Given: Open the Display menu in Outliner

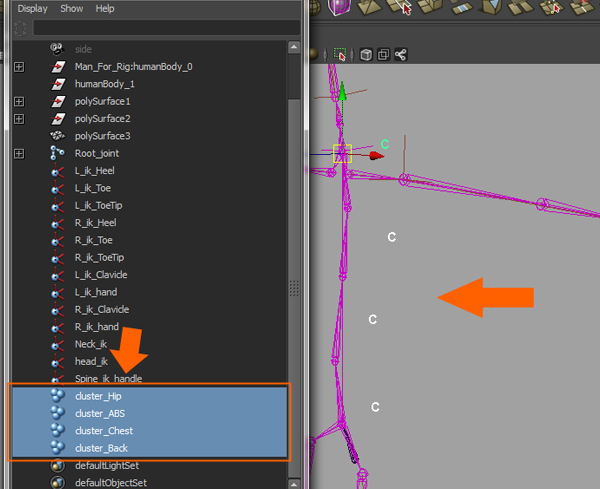Looking at the screenshot, I should [x=33, y=8].
